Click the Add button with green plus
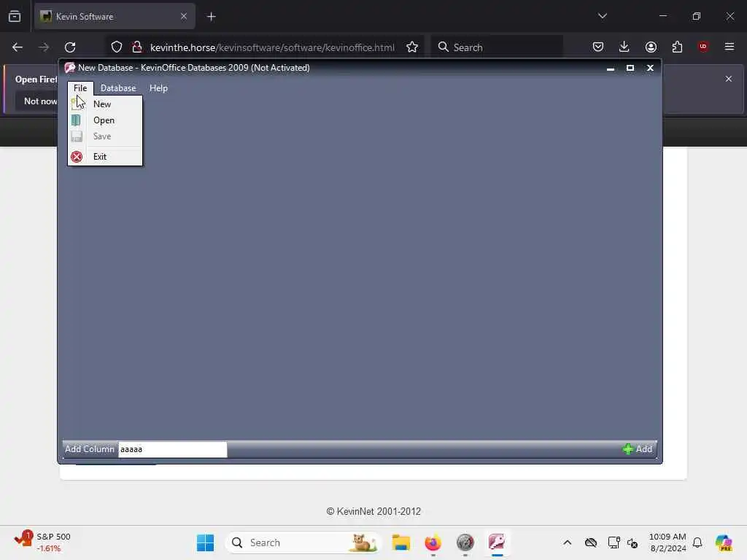Image resolution: width=747 pixels, height=560 pixels. click(x=638, y=449)
